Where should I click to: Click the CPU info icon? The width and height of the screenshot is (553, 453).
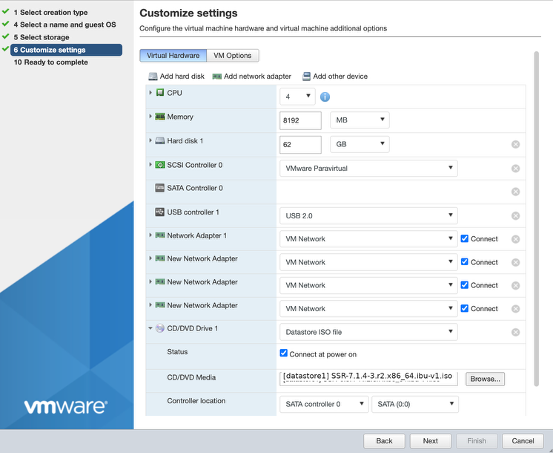325,97
